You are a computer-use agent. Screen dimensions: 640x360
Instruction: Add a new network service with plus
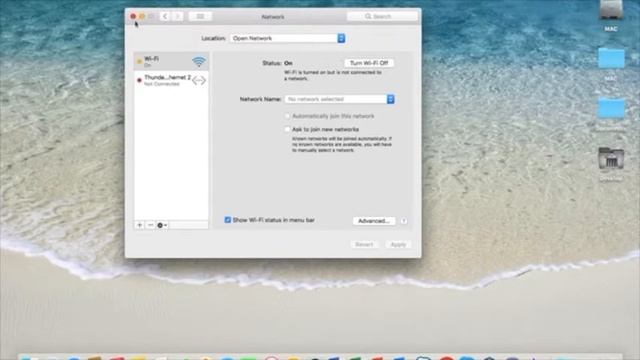coord(140,225)
